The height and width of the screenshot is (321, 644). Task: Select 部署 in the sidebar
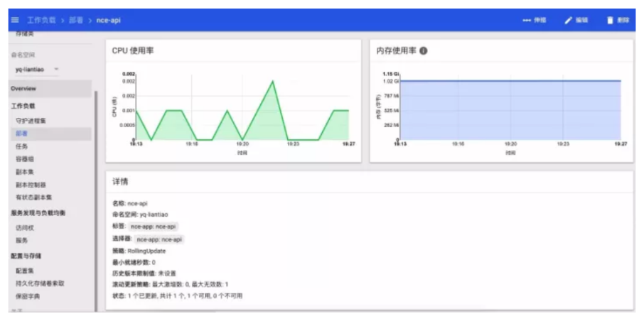click(50, 134)
